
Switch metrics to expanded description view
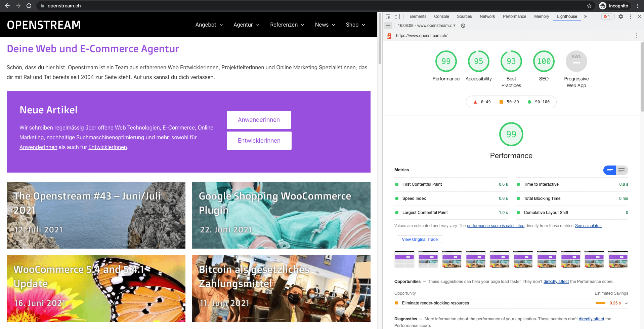pos(621,170)
